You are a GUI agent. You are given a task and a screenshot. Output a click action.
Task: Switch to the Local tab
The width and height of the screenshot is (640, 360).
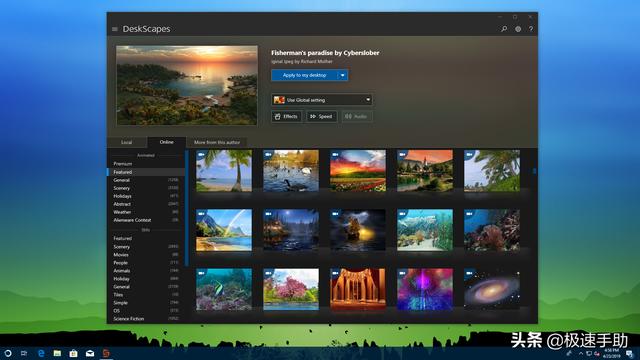[127, 142]
